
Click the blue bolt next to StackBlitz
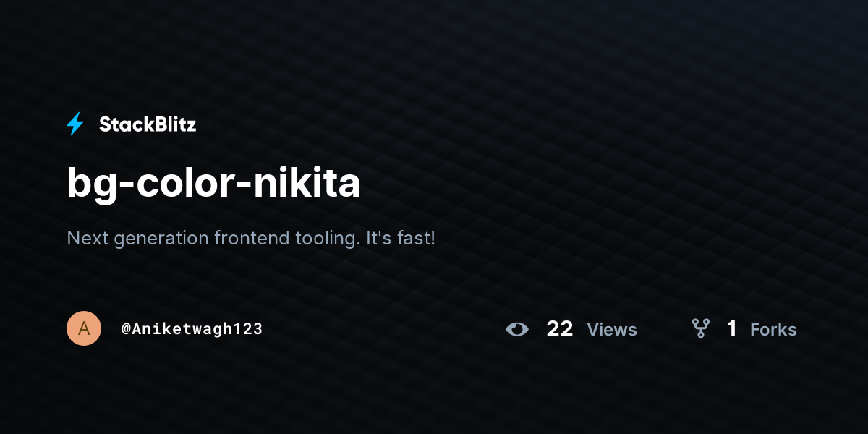(x=75, y=124)
